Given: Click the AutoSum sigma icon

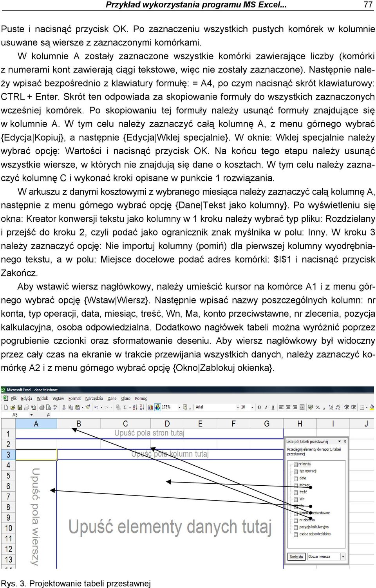Looking at the screenshot, I should 125,407.
